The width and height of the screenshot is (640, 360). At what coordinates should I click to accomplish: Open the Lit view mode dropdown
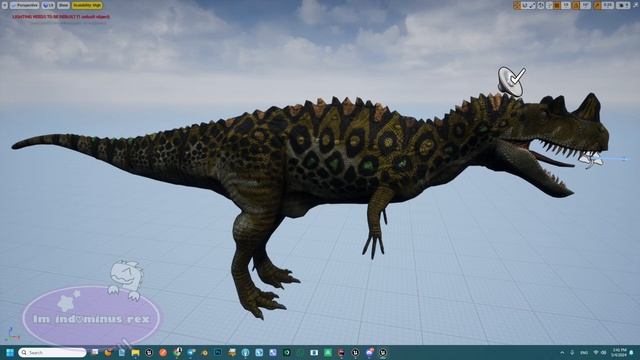[x=48, y=5]
